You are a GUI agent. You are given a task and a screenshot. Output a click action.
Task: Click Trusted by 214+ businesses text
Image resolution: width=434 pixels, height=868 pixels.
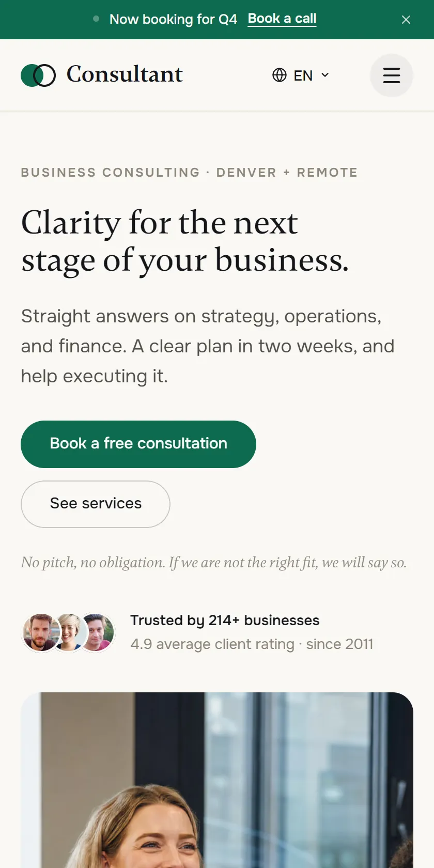click(x=225, y=620)
